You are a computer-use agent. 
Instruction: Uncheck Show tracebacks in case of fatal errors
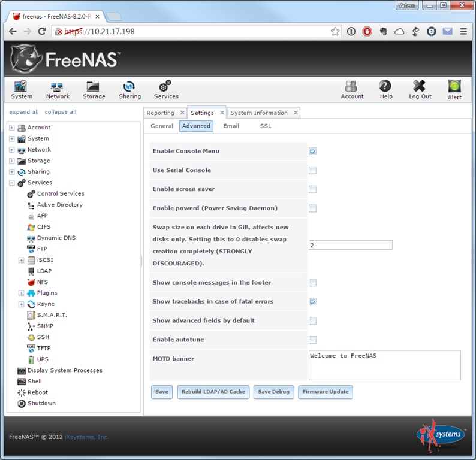pyautogui.click(x=312, y=302)
